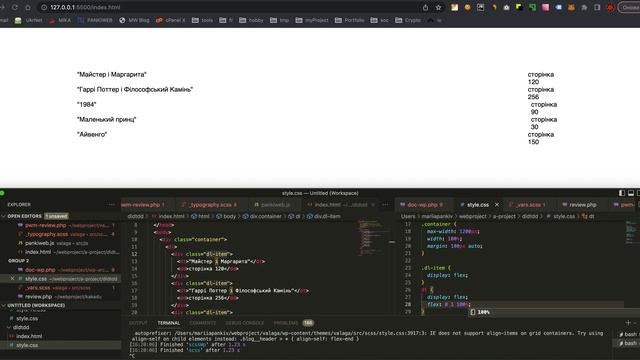640x360 pixels.
Task: Click body in the breadcrumb
Action: point(229,216)
